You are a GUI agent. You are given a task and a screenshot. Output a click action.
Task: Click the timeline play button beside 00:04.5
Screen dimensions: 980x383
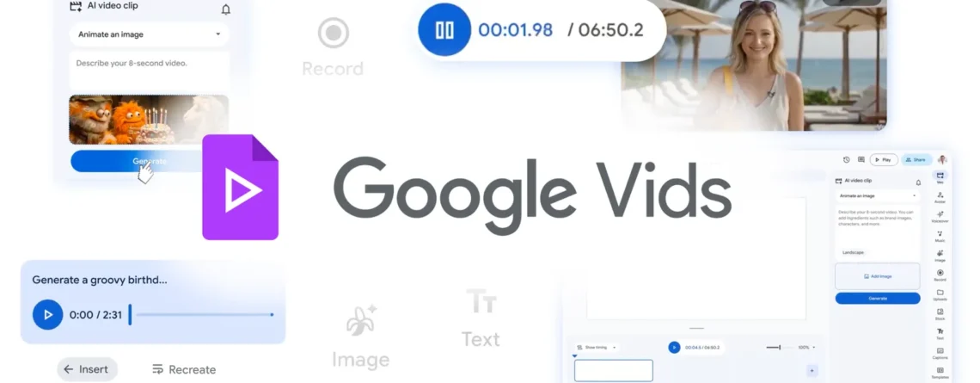tap(674, 347)
